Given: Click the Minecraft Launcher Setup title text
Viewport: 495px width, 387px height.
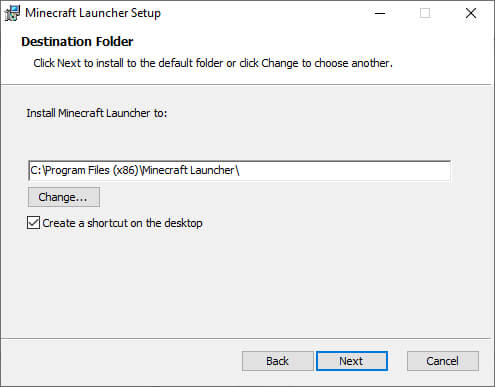Looking at the screenshot, I should [93, 13].
